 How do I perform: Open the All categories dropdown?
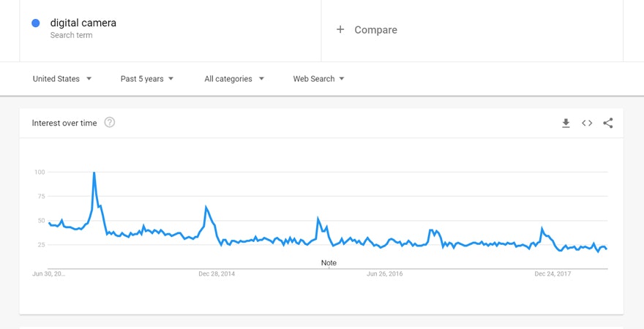coord(234,79)
